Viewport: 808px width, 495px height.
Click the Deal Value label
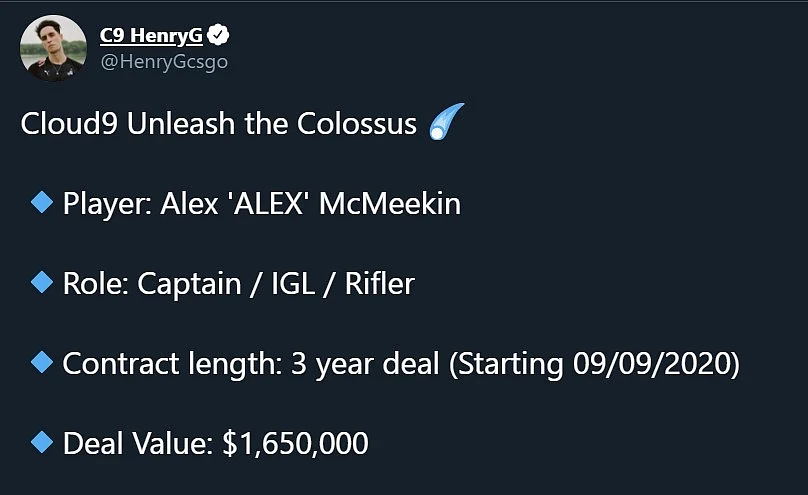coord(138,443)
